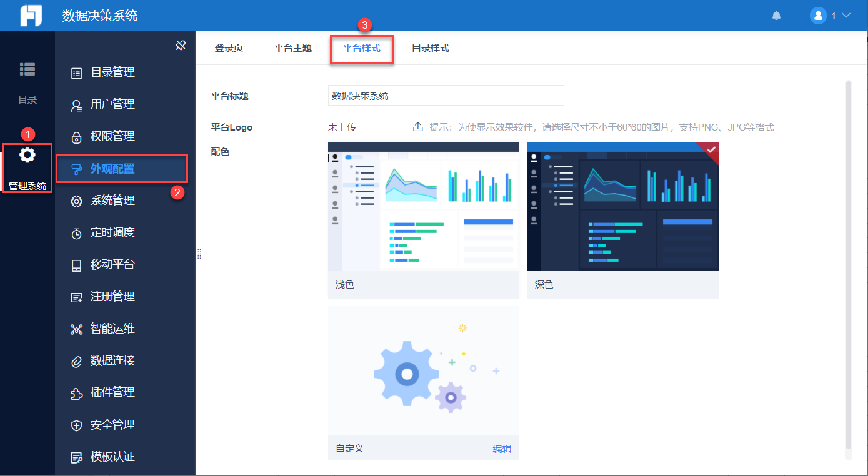This screenshot has height=476, width=868.
Task: Select the 平台样式 tab
Action: [x=361, y=48]
